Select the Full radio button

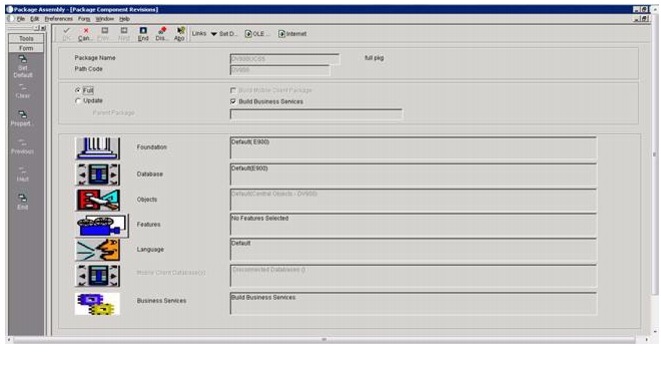point(78,90)
